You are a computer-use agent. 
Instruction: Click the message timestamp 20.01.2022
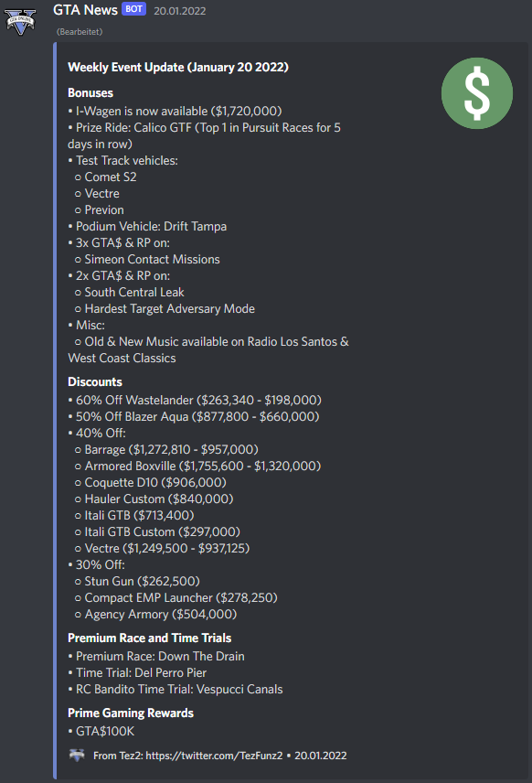click(x=180, y=11)
